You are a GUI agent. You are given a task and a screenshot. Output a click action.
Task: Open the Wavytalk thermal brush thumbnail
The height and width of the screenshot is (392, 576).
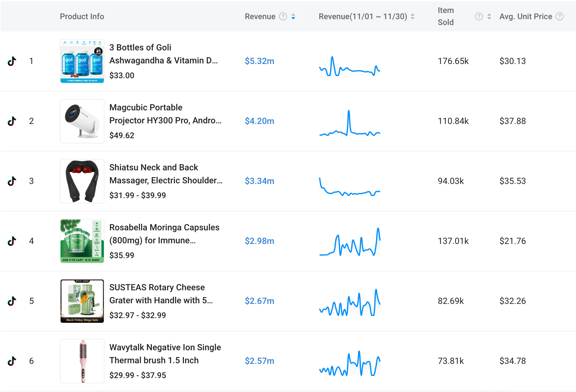coord(82,361)
